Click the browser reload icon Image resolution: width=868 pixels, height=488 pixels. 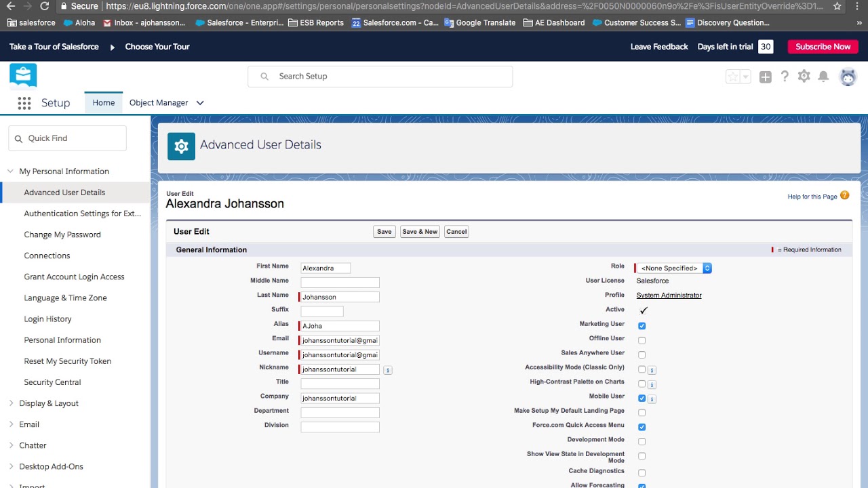[x=45, y=6]
